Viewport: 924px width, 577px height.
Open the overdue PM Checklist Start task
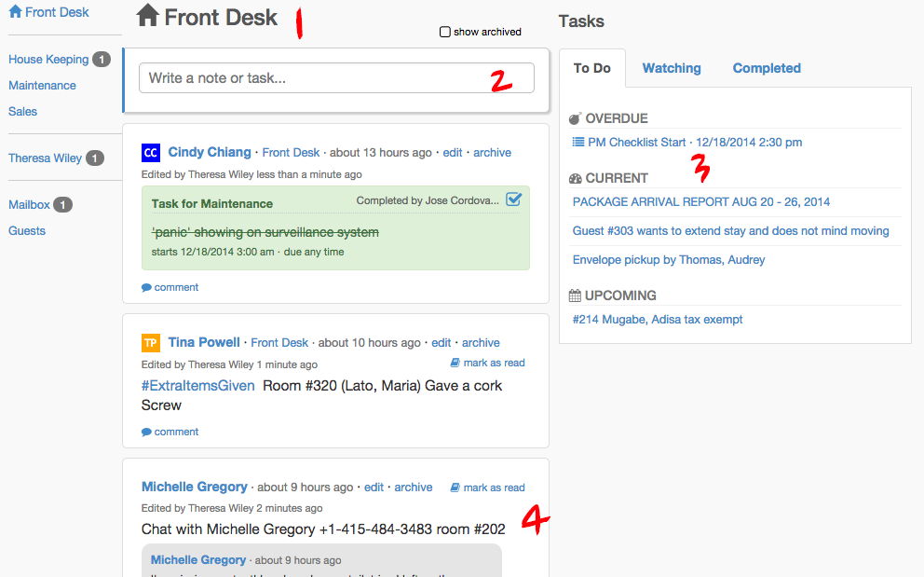[x=695, y=143]
